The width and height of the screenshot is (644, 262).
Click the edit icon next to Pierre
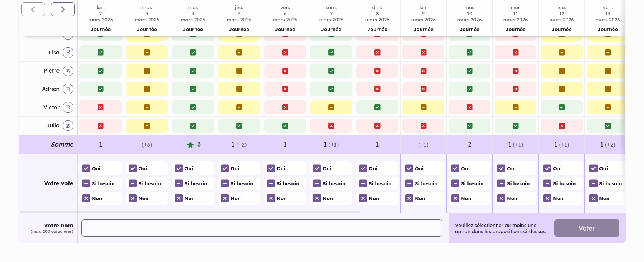coord(68,71)
